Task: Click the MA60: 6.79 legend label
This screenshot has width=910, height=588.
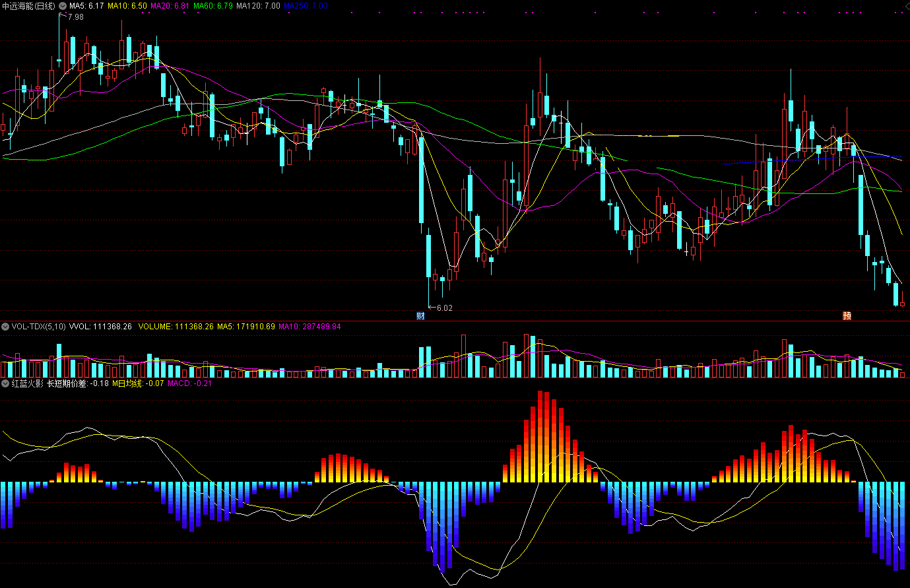Action: pos(212,6)
